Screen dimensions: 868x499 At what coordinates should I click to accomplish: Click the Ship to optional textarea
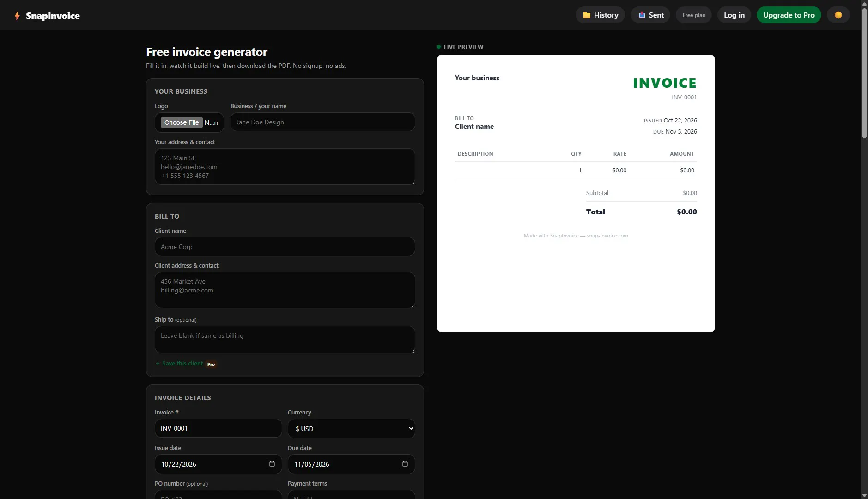285,340
